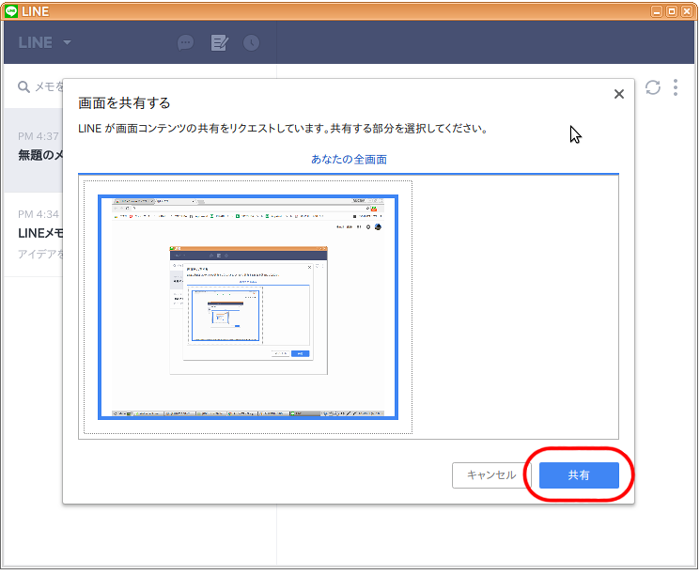
Task: Minimize the LINE window
Action: tap(656, 12)
